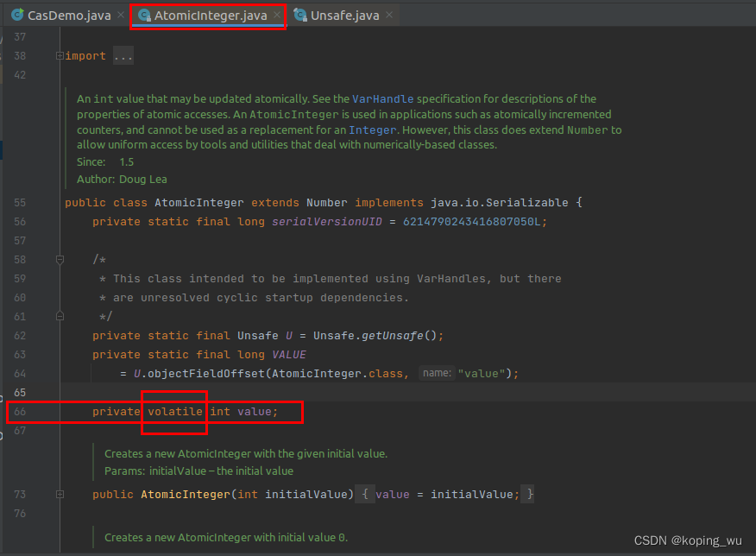Viewport: 756px width, 556px height.
Task: Click line number 66 in the gutter
Action: [x=20, y=412]
